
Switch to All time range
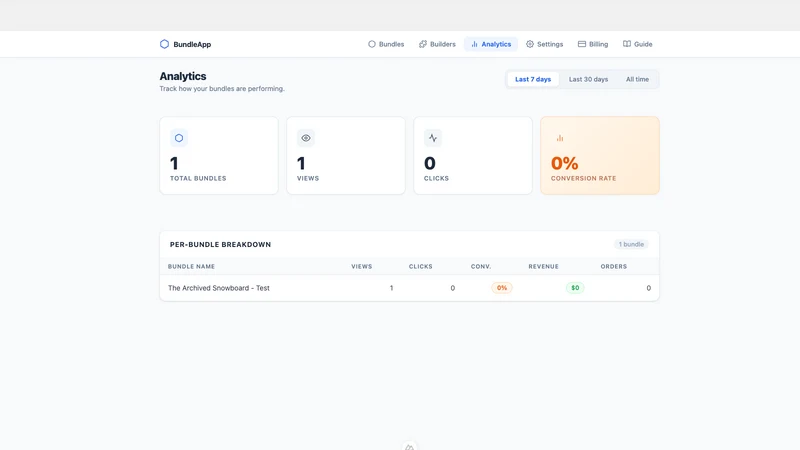coord(637,79)
